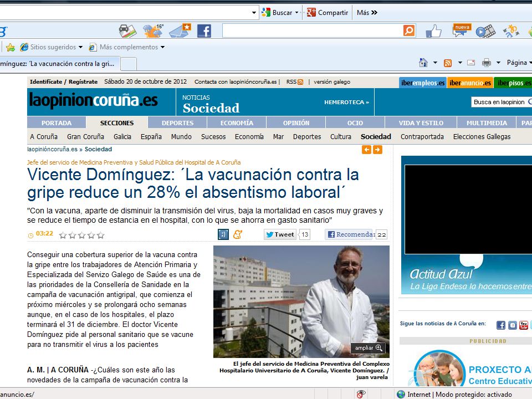Open the Elecciones Gallegas link

[482, 136]
